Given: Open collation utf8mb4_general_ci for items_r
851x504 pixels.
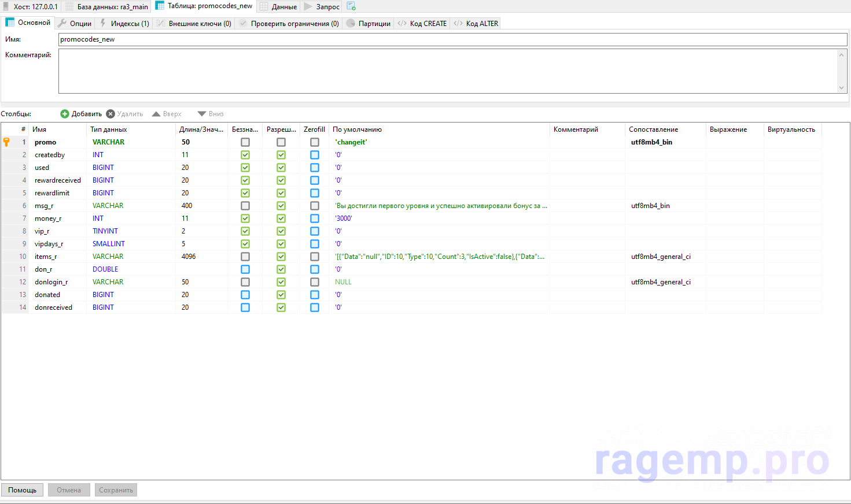Looking at the screenshot, I should (x=661, y=257).
